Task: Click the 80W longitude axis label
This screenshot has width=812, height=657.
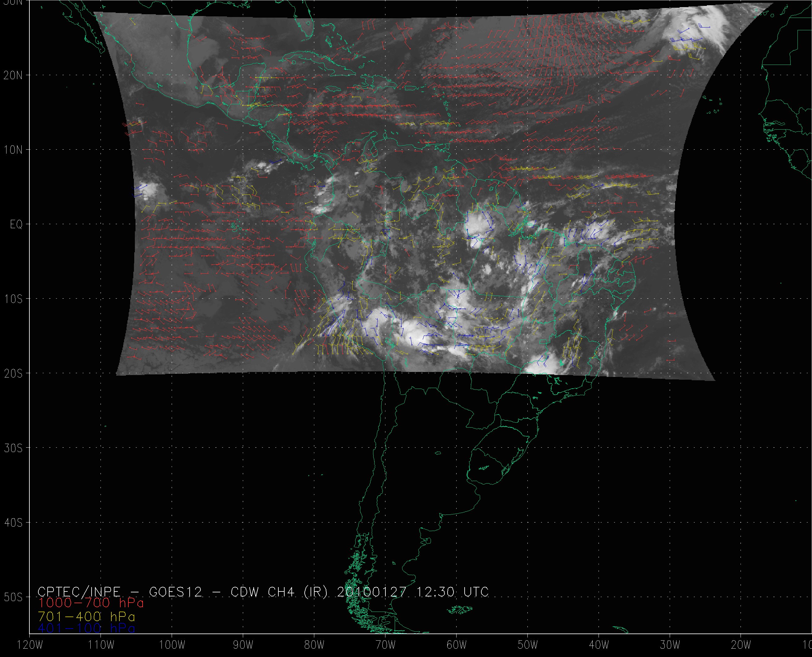Action: tap(314, 645)
